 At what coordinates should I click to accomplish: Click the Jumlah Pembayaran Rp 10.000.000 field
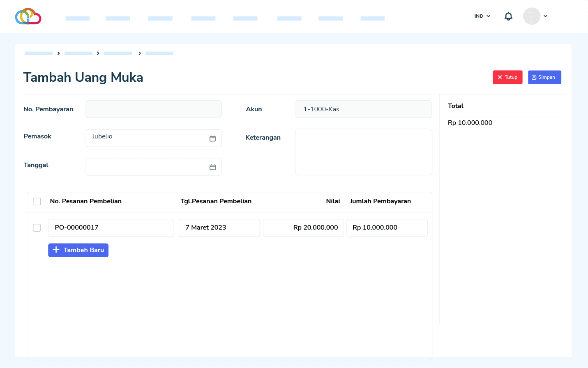click(x=387, y=228)
